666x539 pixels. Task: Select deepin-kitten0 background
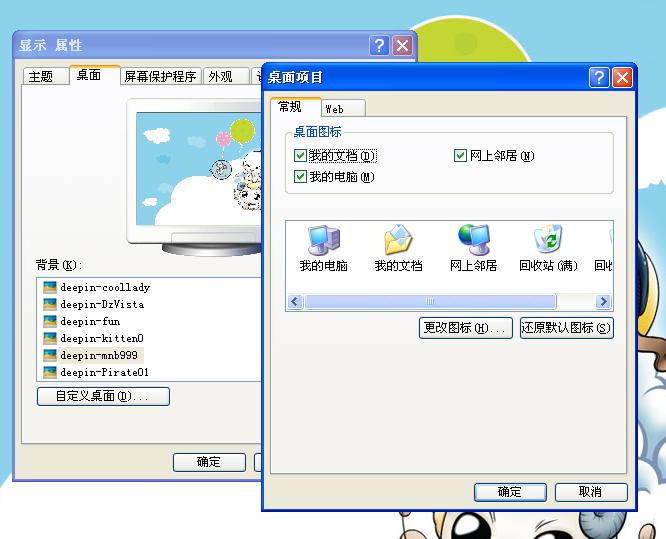[102, 339]
